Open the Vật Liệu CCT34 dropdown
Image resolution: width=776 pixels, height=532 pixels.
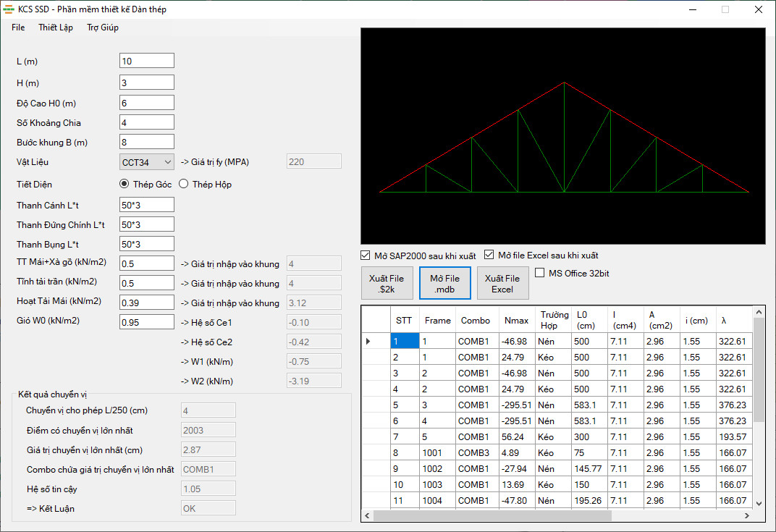(147, 161)
